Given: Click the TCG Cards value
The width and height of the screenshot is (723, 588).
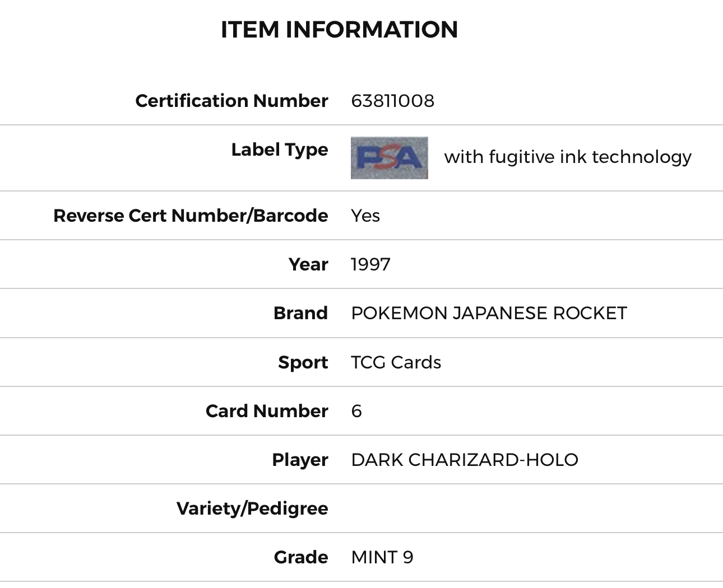Looking at the screenshot, I should [396, 362].
